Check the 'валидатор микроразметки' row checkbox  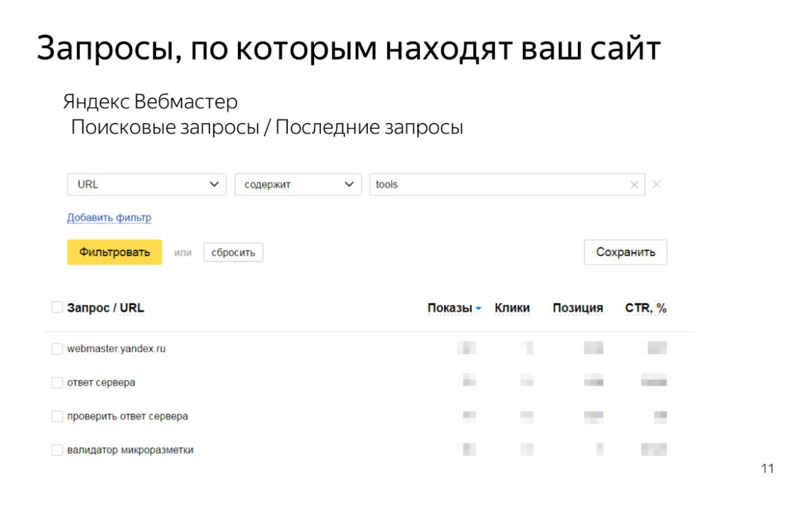tap(57, 450)
